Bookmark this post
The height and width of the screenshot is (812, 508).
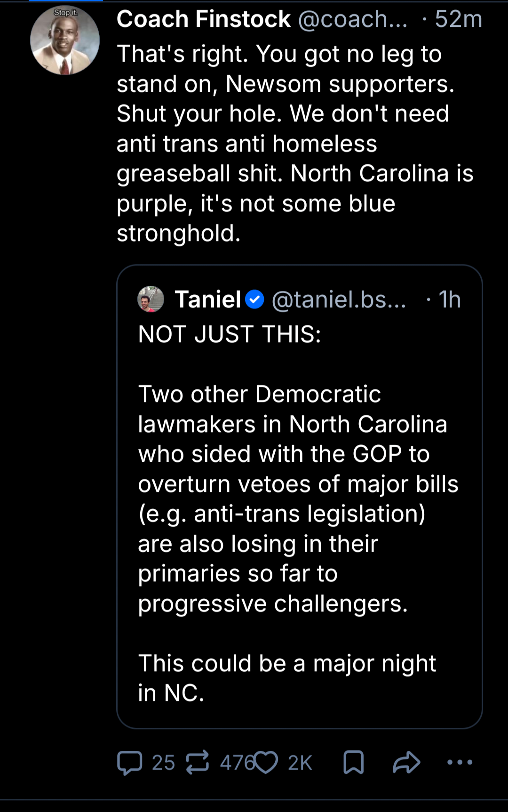point(354,763)
